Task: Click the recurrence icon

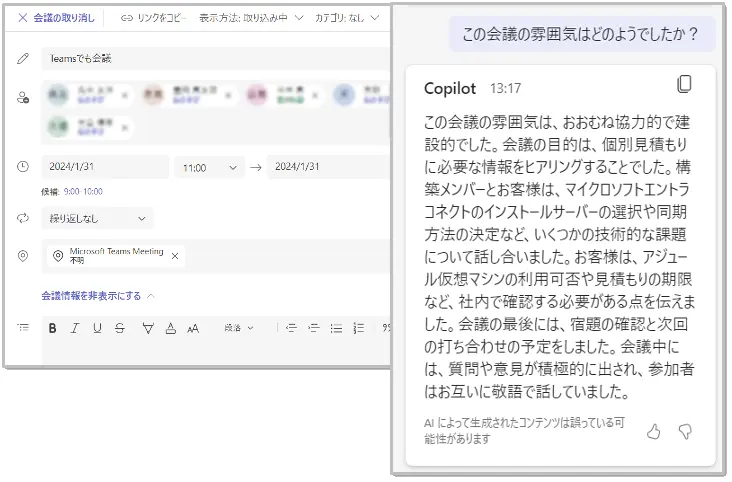Action: pyautogui.click(x=23, y=218)
